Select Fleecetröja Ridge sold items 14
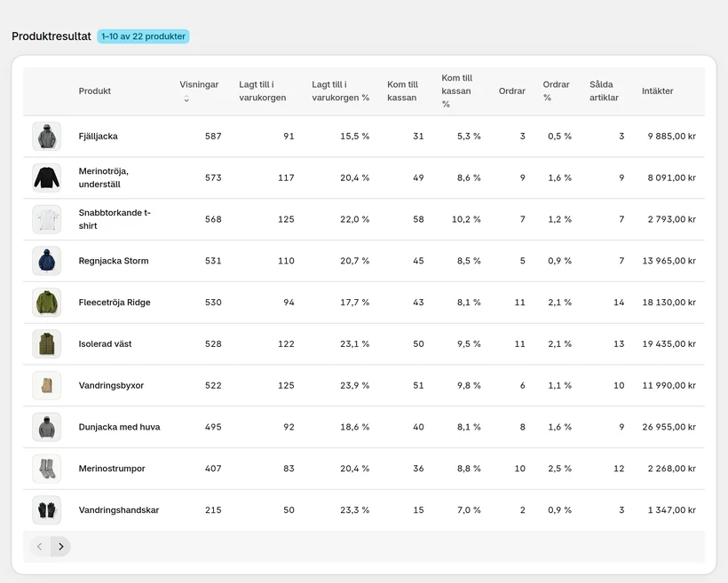Screen dimensions: 728x583 [619, 303]
